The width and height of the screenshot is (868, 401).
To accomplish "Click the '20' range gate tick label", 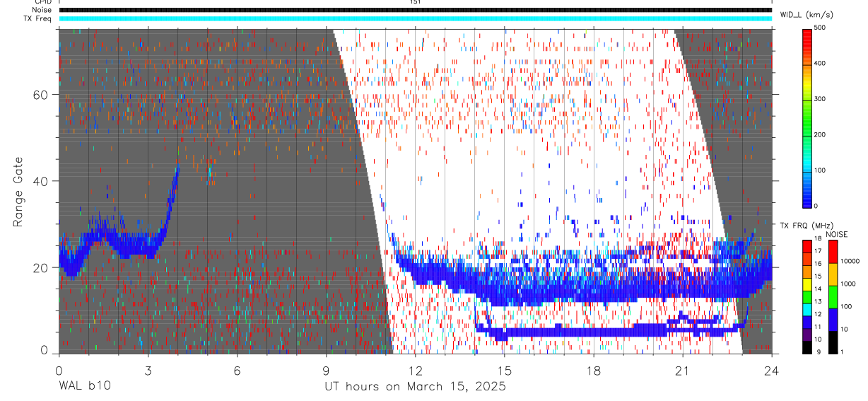I will tap(42, 267).
